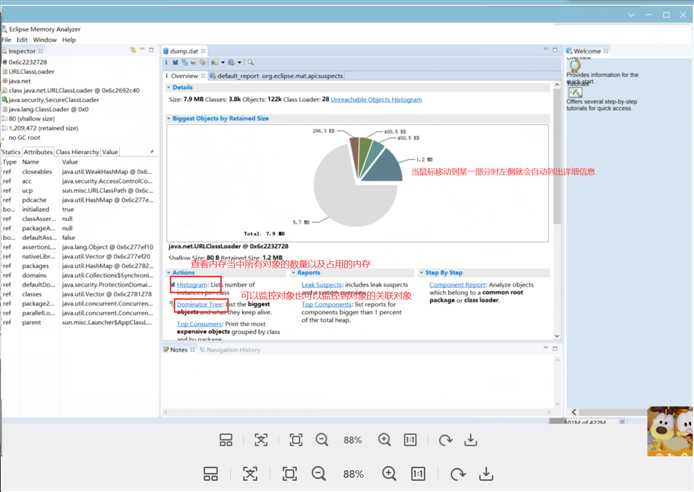Close the Inspector tab
This screenshot has width=694, height=492.
click(x=41, y=51)
